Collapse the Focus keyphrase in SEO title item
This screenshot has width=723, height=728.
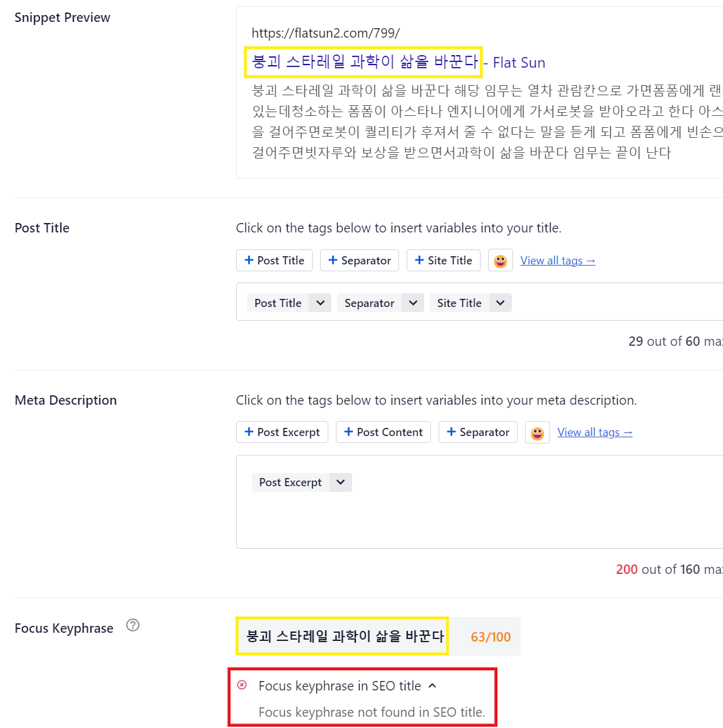tap(432, 686)
